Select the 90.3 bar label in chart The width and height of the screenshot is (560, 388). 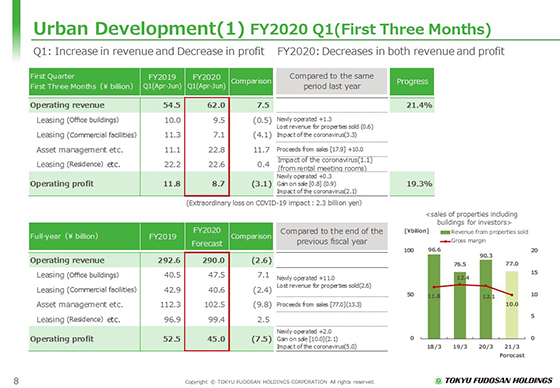tap(486, 255)
